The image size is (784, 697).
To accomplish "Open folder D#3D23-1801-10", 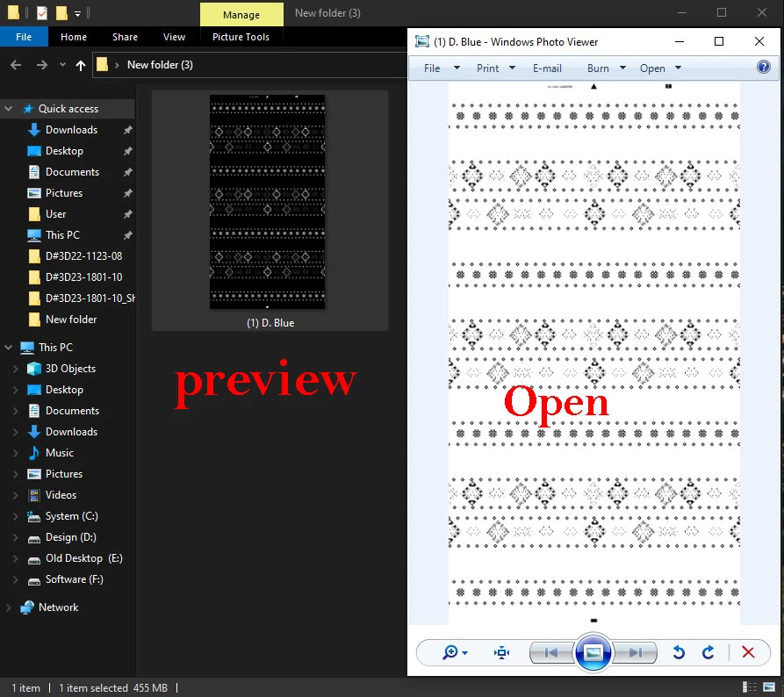I will [83, 277].
